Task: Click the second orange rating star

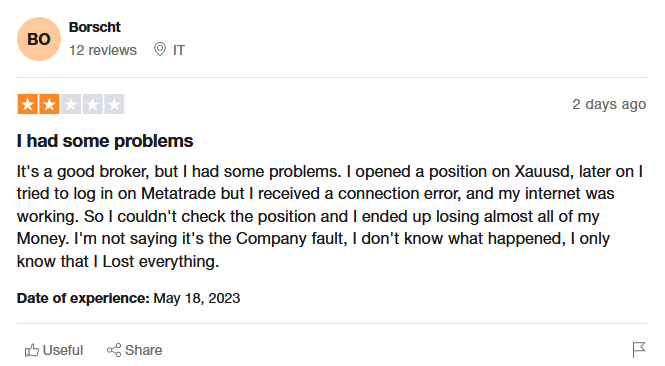Action: 49,104
